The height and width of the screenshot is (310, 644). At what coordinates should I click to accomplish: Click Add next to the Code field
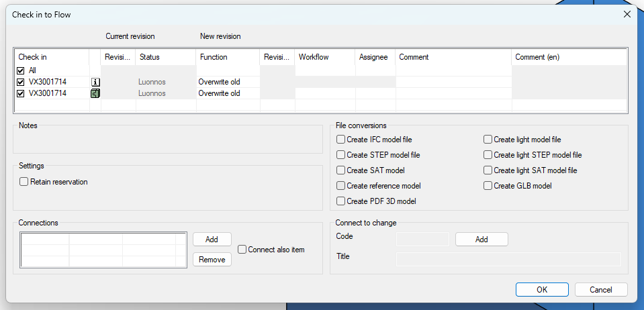(481, 240)
